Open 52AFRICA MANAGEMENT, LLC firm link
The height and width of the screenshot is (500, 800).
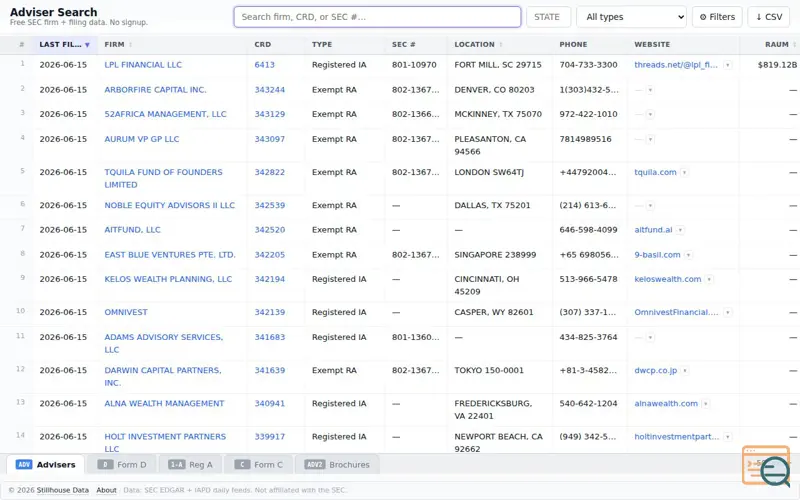point(165,114)
